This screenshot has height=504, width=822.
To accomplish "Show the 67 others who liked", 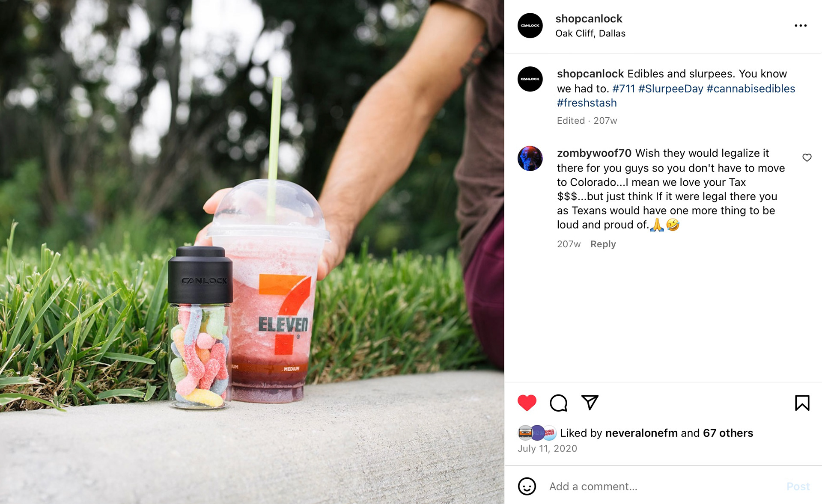I will (x=728, y=433).
